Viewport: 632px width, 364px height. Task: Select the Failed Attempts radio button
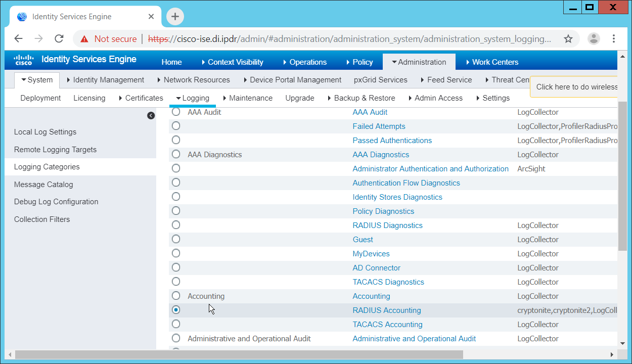(x=176, y=126)
